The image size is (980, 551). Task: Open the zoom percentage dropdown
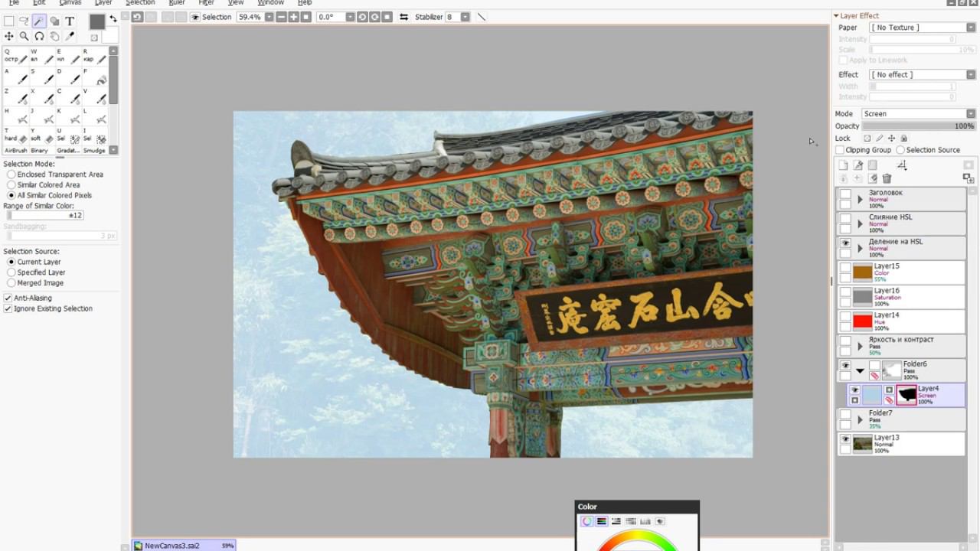[269, 17]
